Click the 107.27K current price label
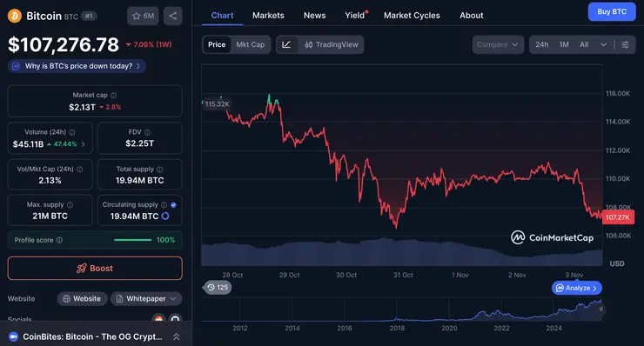 [x=618, y=217]
